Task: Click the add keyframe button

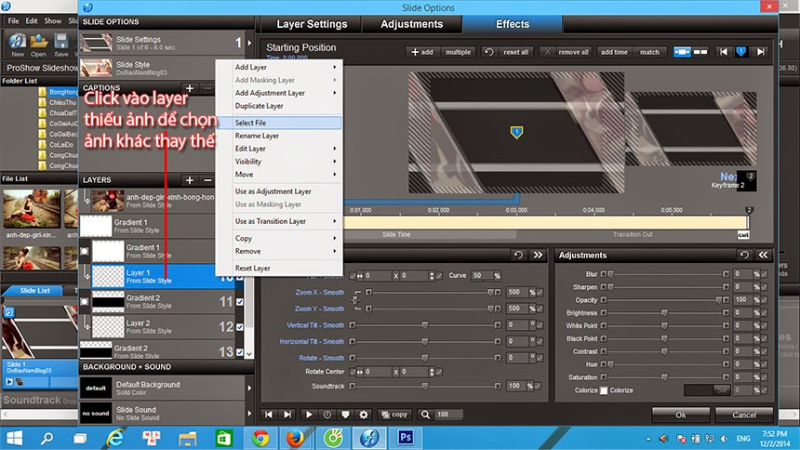Action: 421,51
